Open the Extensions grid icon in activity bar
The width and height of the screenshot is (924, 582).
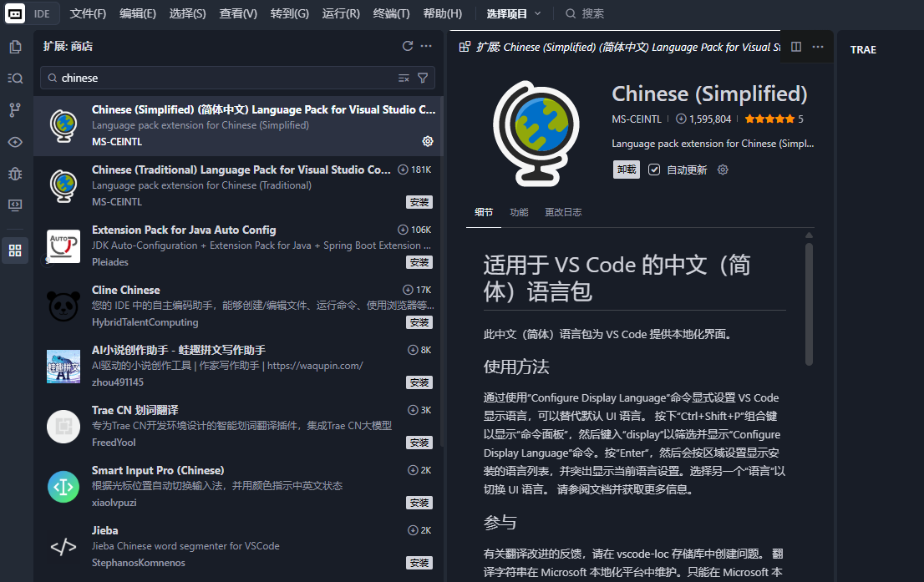(15, 251)
